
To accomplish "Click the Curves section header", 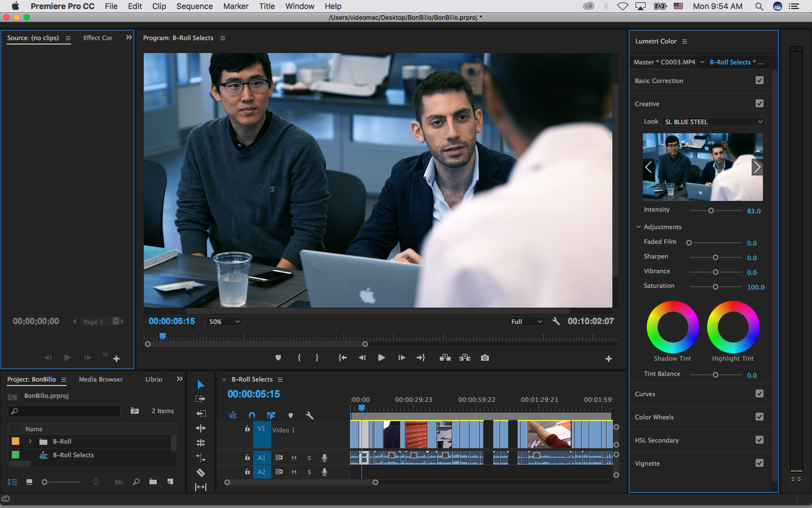I will (645, 394).
